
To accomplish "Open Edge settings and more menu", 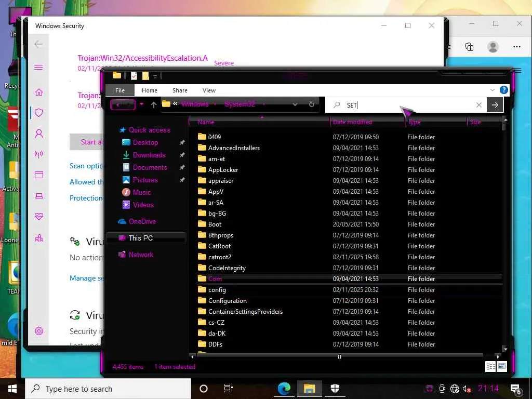I will (x=517, y=47).
